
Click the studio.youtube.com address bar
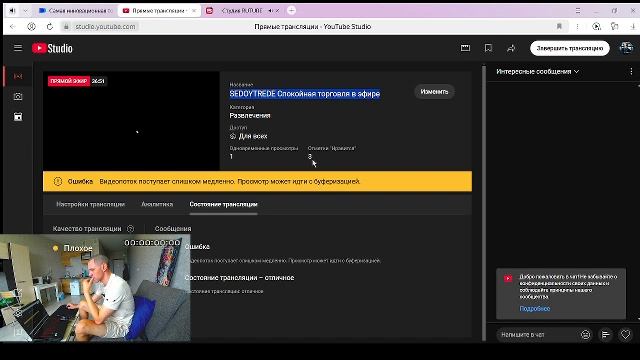pyautogui.click(x=105, y=27)
